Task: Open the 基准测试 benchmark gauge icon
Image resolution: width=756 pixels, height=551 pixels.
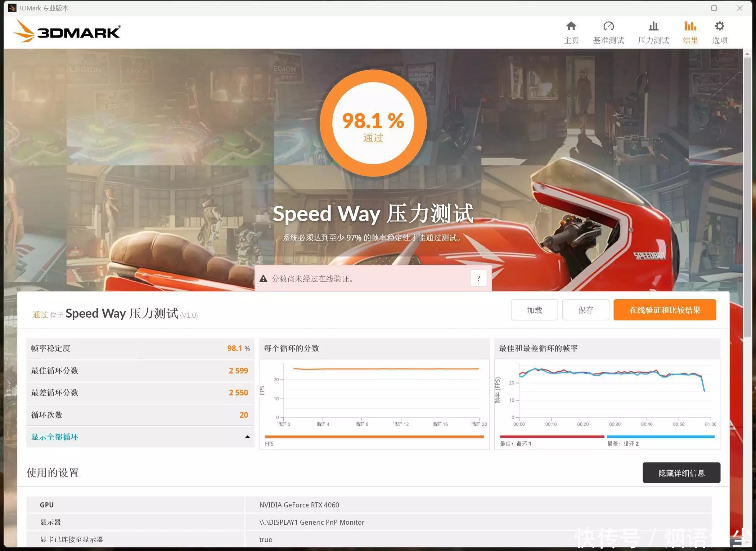Action: (x=608, y=26)
